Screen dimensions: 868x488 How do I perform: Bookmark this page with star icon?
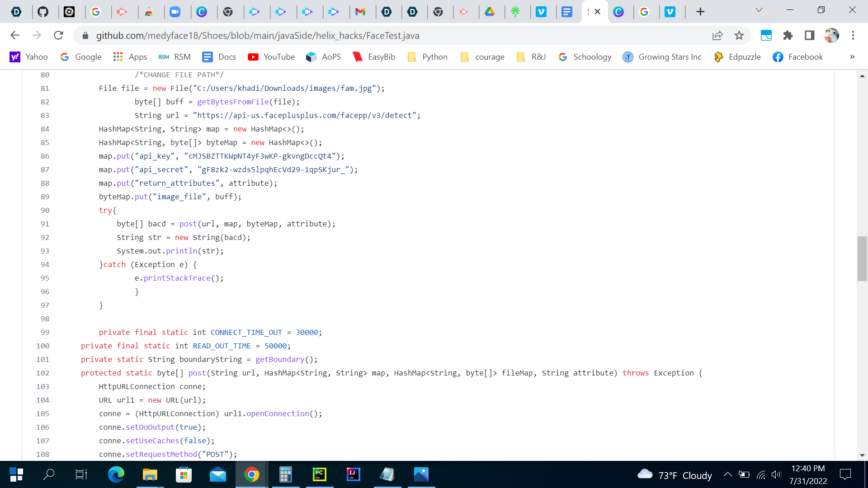pos(739,35)
